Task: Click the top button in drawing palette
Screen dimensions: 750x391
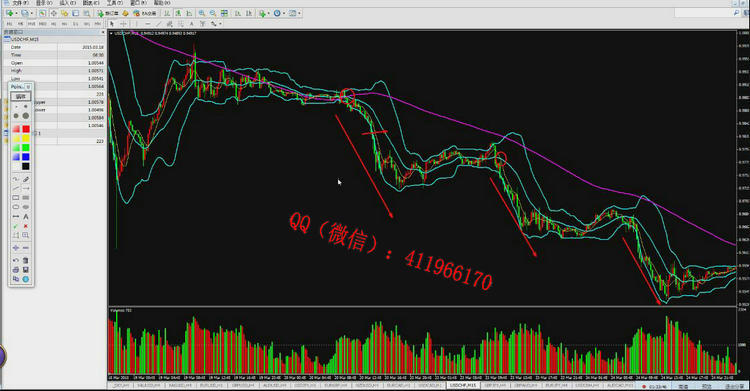Action: pyautogui.click(x=21, y=97)
